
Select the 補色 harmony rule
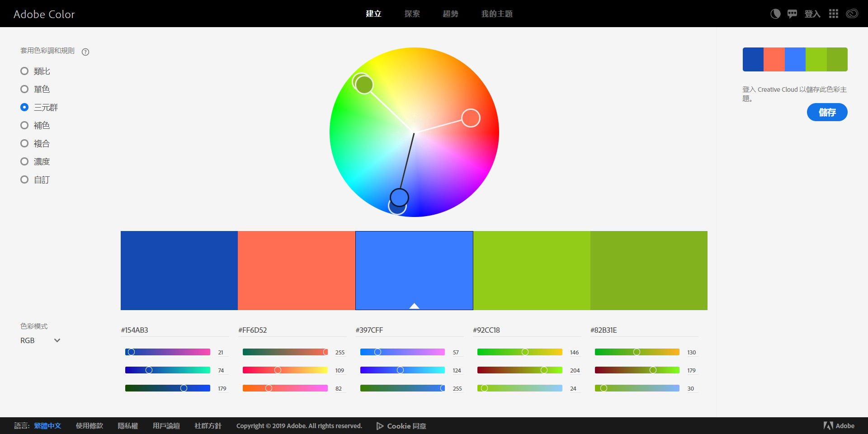pos(35,125)
